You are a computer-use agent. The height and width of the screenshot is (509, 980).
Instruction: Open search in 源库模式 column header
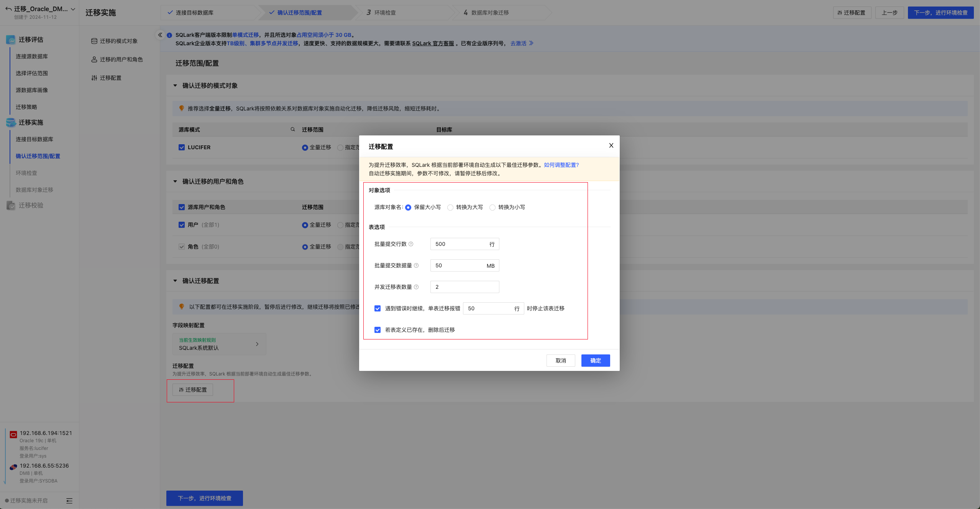tap(292, 129)
